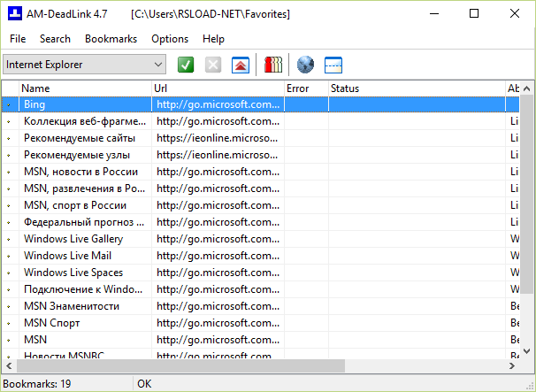
Task: Click the preview window pane icon
Action: pos(333,65)
